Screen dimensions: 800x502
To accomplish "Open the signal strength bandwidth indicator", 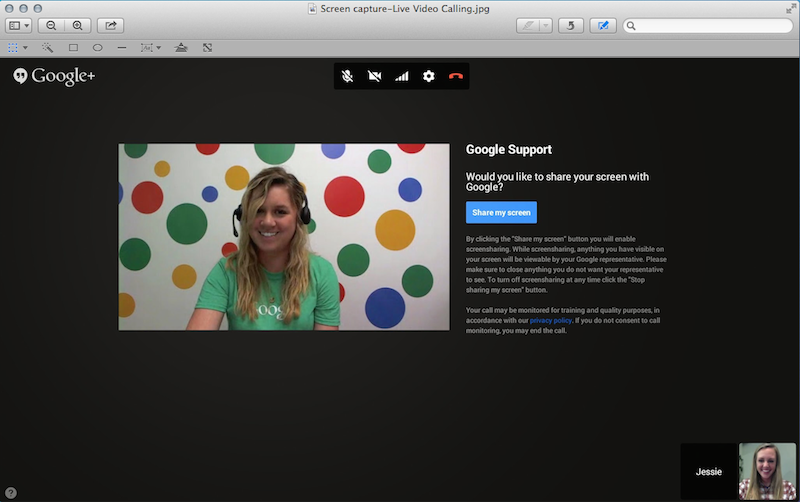I will [x=402, y=76].
